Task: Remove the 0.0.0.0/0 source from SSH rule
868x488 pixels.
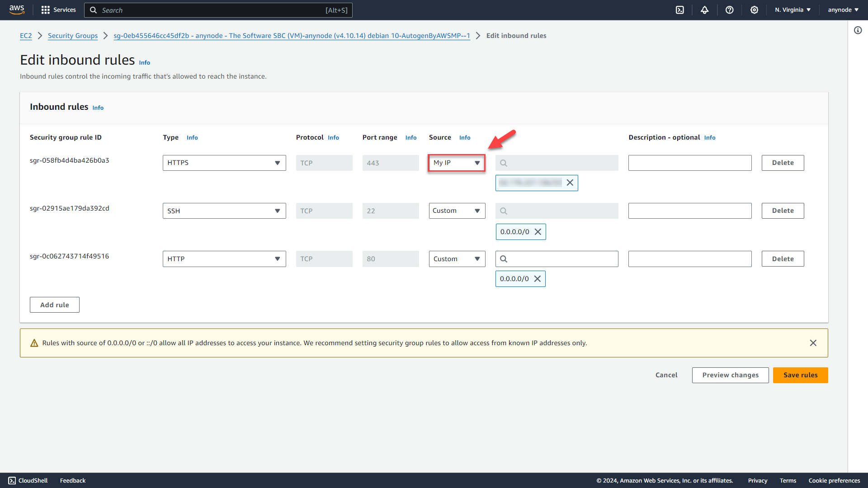Action: tap(537, 231)
